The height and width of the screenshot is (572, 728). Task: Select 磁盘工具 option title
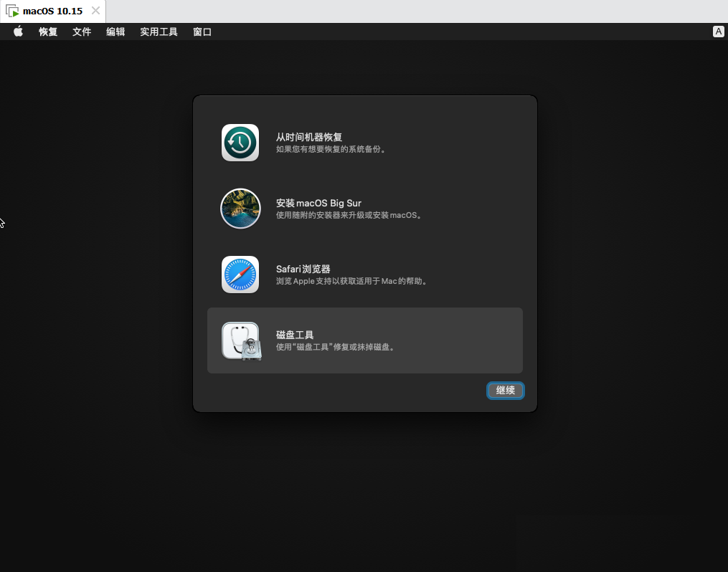(295, 335)
